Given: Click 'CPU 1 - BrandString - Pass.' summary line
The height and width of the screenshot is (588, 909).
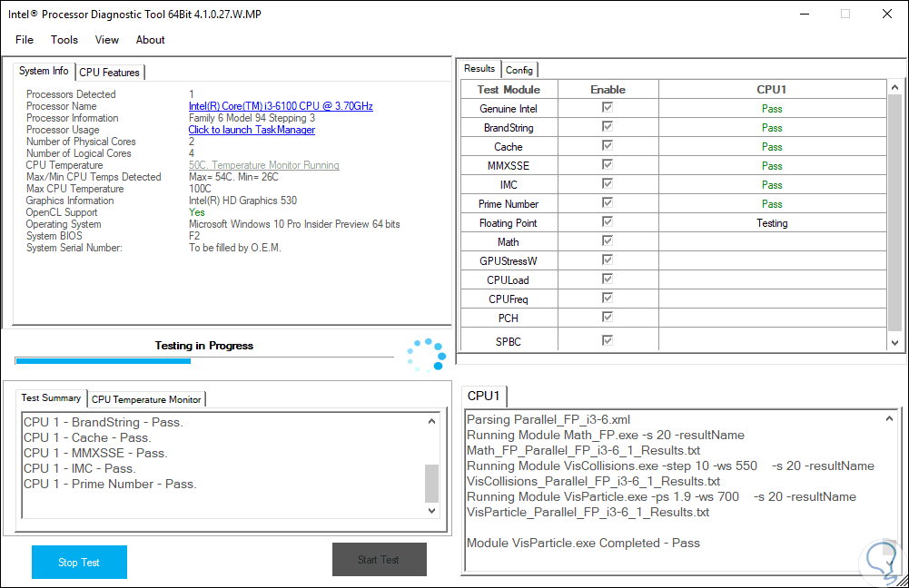Looking at the screenshot, I should pos(104,422).
